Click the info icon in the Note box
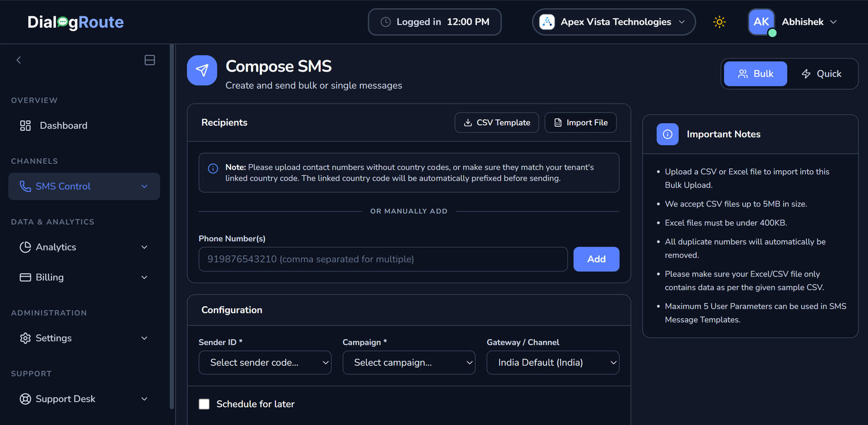 pos(213,169)
